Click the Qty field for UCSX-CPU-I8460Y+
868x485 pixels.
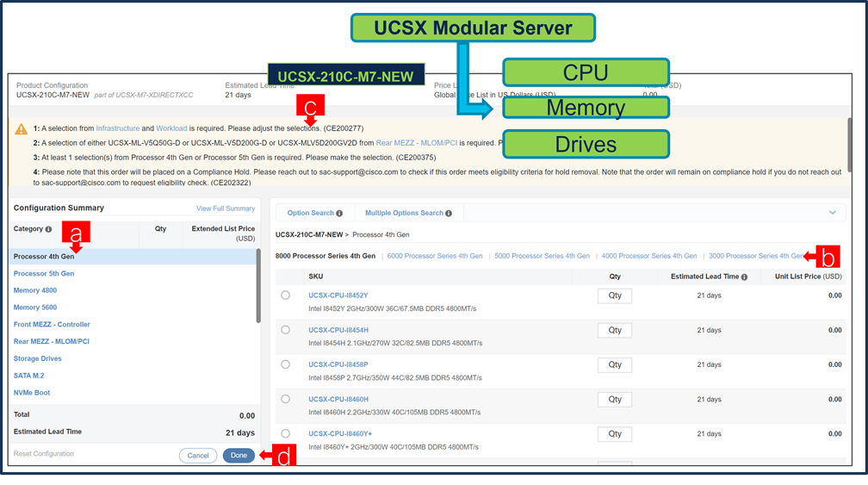point(615,434)
